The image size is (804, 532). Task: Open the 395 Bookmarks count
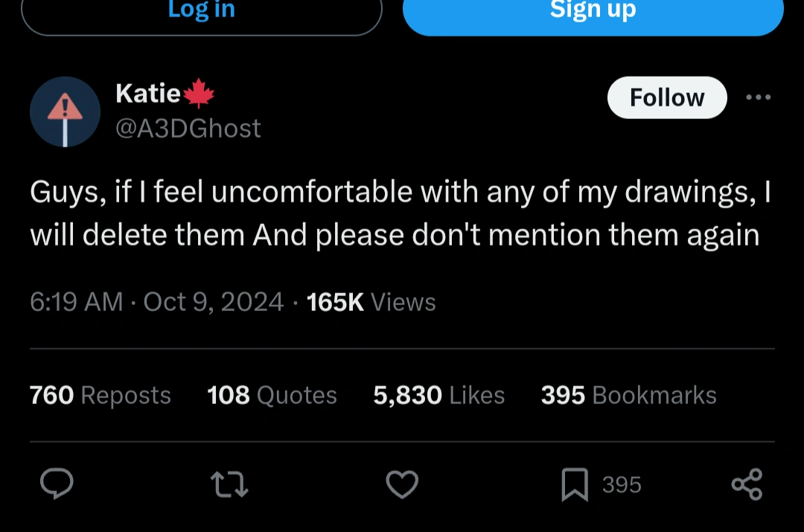[628, 395]
